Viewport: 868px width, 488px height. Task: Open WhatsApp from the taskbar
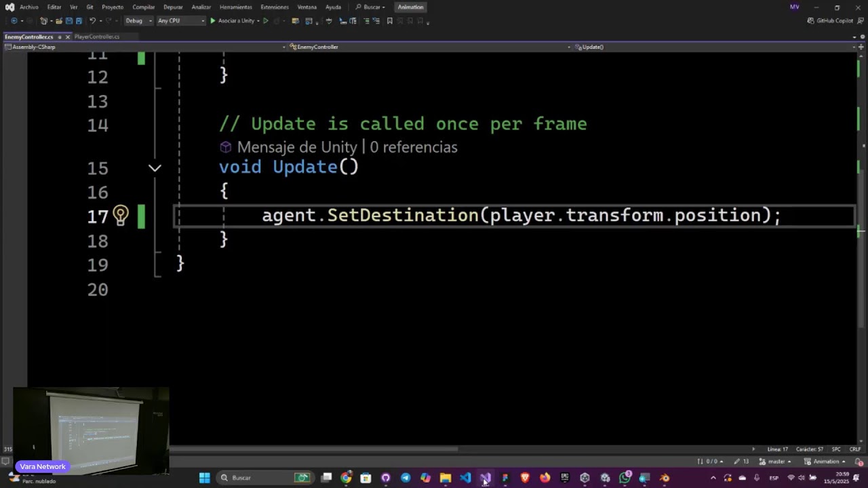click(625, 478)
